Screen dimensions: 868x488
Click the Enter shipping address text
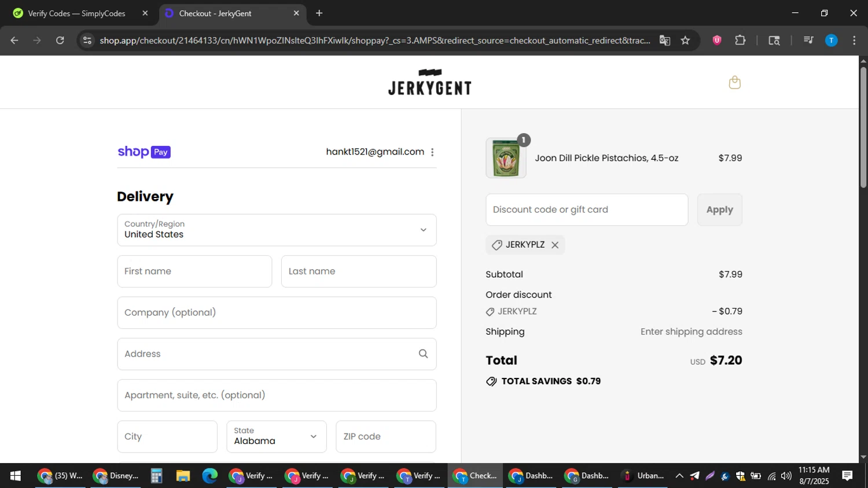pos(691,332)
